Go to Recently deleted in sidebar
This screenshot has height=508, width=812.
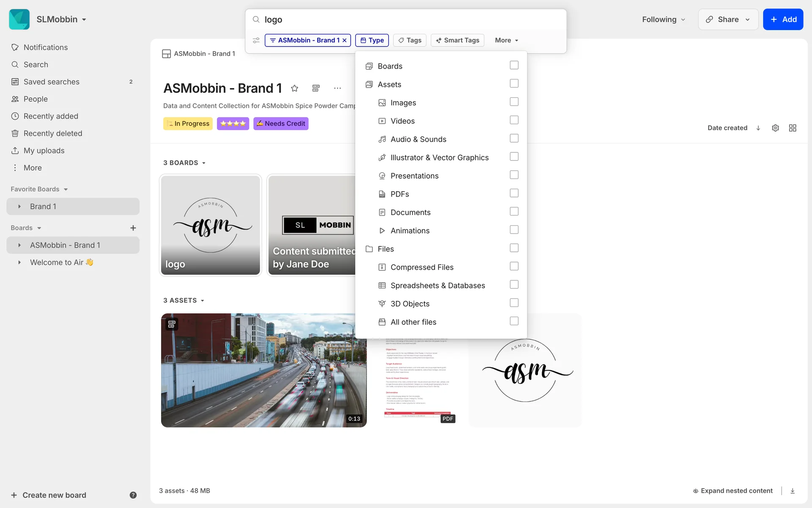pyautogui.click(x=53, y=133)
